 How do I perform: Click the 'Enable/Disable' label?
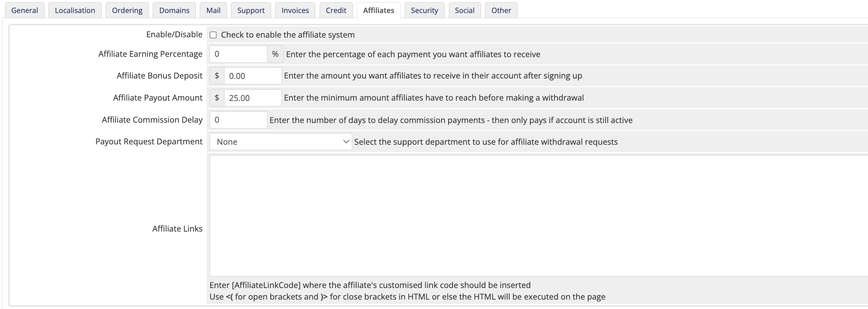click(174, 34)
